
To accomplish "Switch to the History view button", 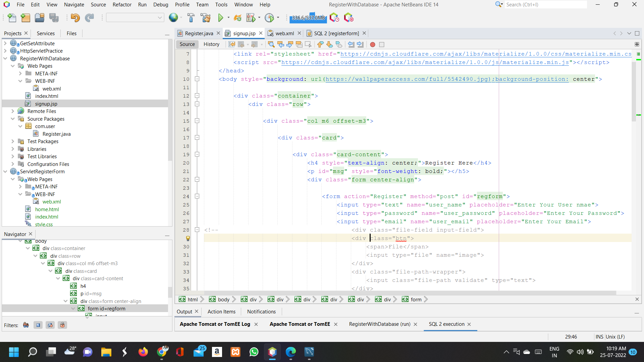I will tap(211, 44).
